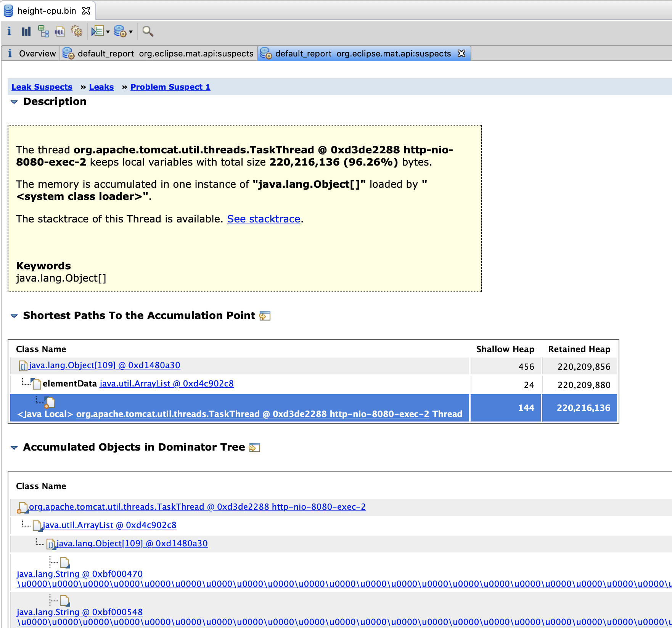Click the thread icon in the highlighted row

(50, 402)
